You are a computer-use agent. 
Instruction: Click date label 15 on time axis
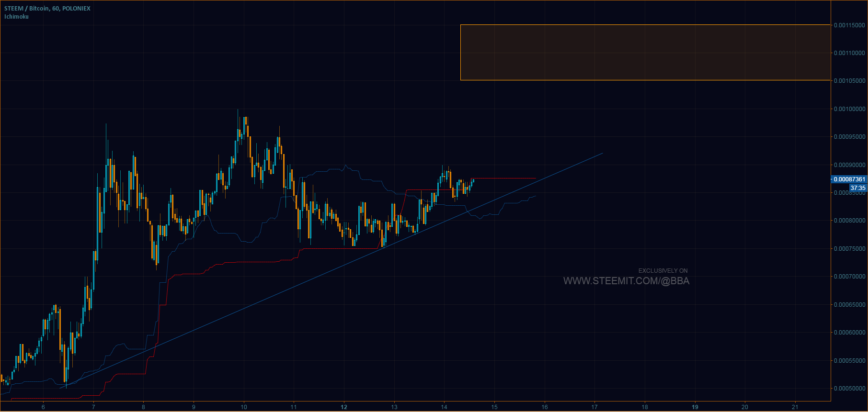coord(494,407)
